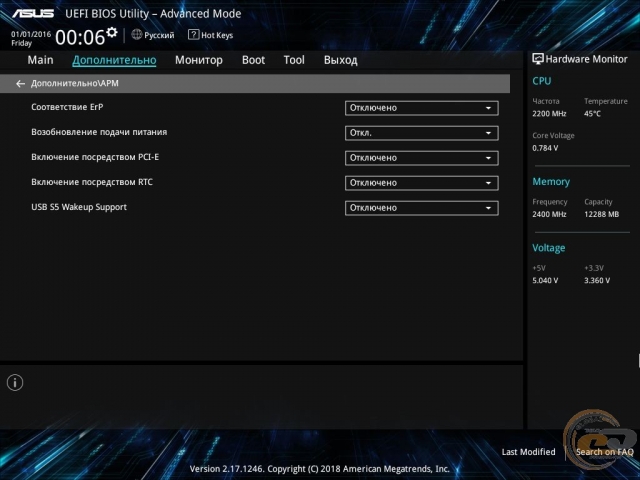Screen dimensions: 640x480
Task: Click the 3.360 V value
Action: pos(597,281)
